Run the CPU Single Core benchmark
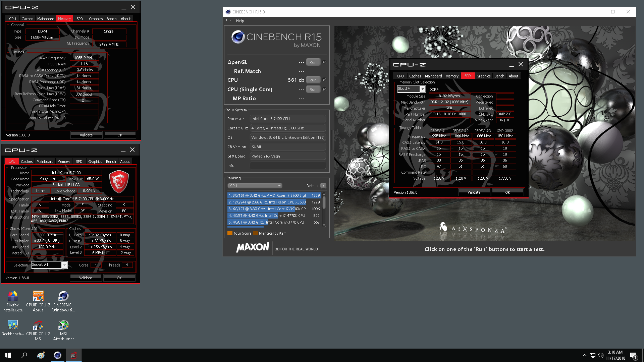 coord(313,89)
